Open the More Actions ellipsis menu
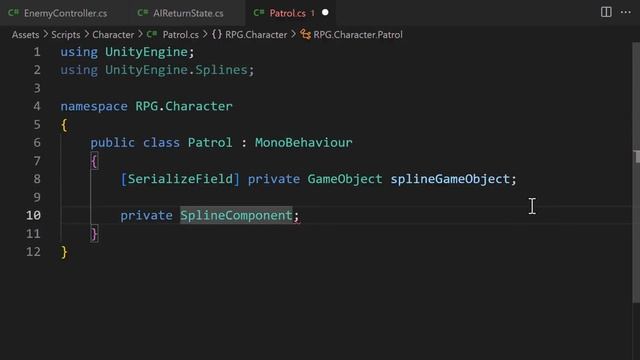This screenshot has width=640, height=360. point(625,12)
